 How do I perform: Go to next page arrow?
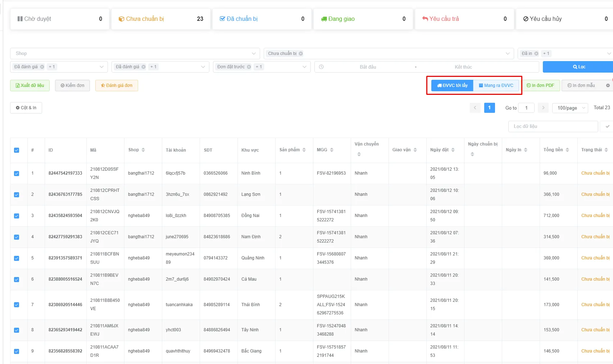[543, 108]
